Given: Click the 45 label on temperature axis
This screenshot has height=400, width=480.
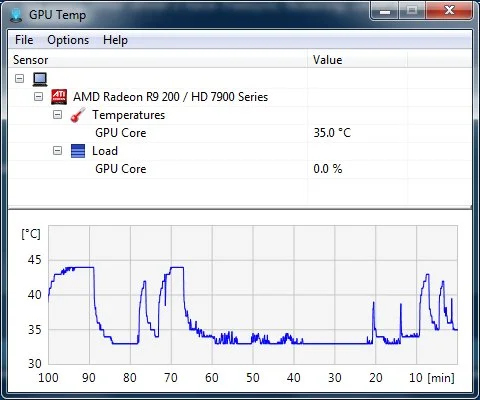Looking at the screenshot, I should click(34, 260).
